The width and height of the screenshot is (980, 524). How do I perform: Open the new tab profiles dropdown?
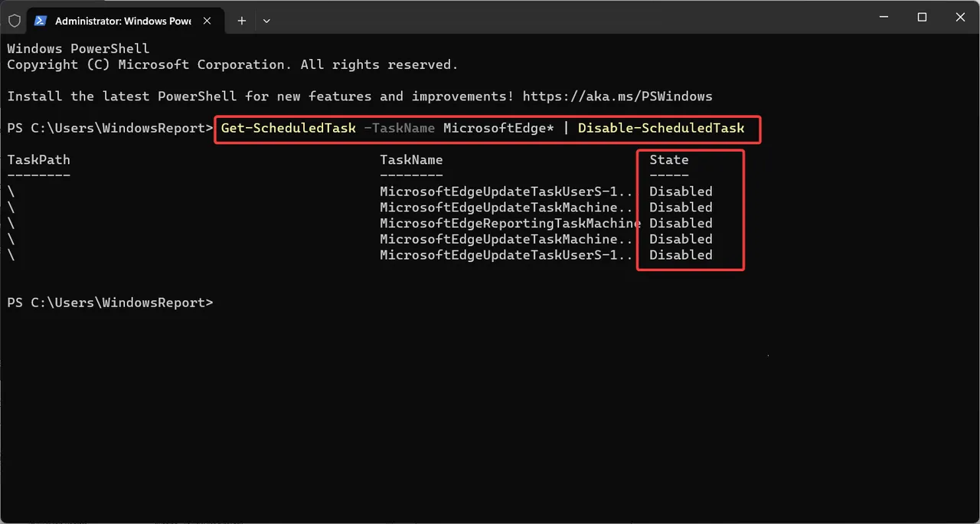[266, 21]
